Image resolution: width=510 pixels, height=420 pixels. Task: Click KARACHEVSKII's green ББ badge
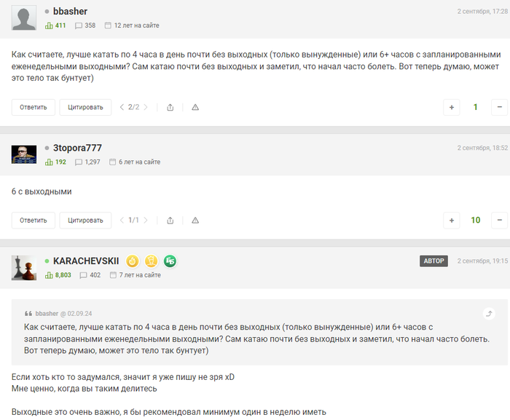point(170,261)
